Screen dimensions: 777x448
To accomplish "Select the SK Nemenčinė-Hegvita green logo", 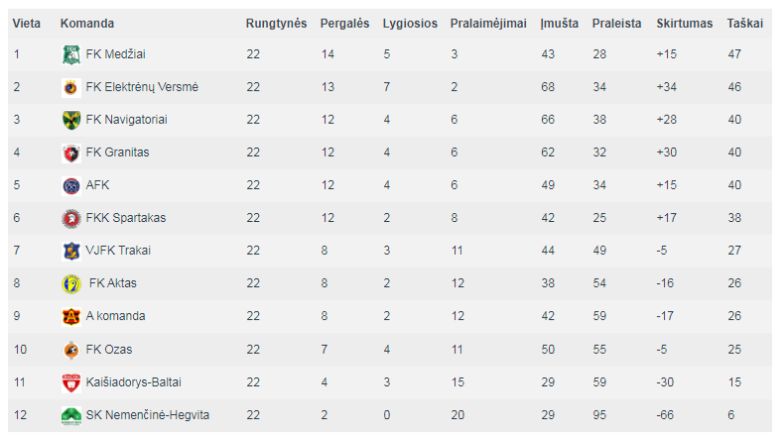I will 71,415.
